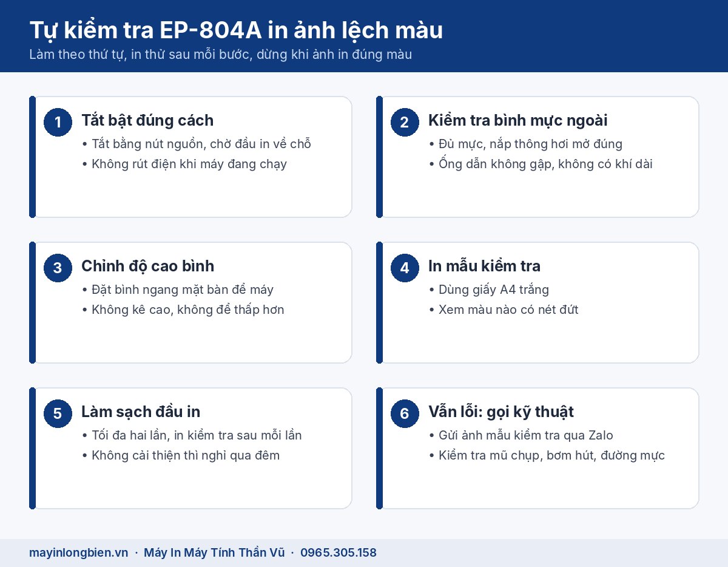Select the heading "Vẫn lỗi: gọi kỹ thuật"
728x567 pixels.
tap(501, 412)
